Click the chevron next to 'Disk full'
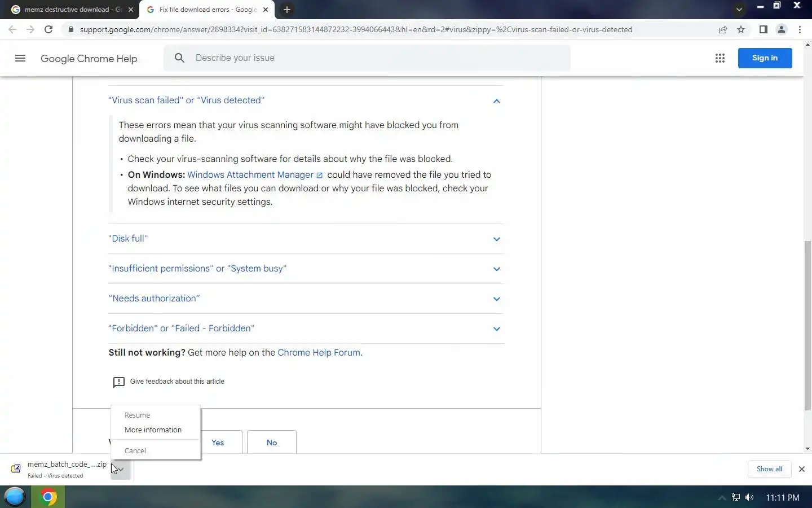Viewport: 812px width, 508px height. tap(496, 239)
